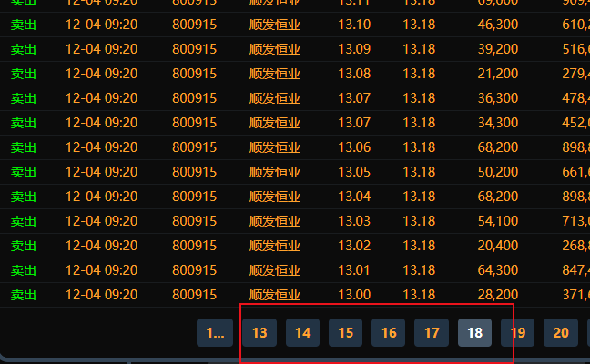Click the timestamp in the 13.04 price row
Screen dimensions: 590x364
coord(101,196)
